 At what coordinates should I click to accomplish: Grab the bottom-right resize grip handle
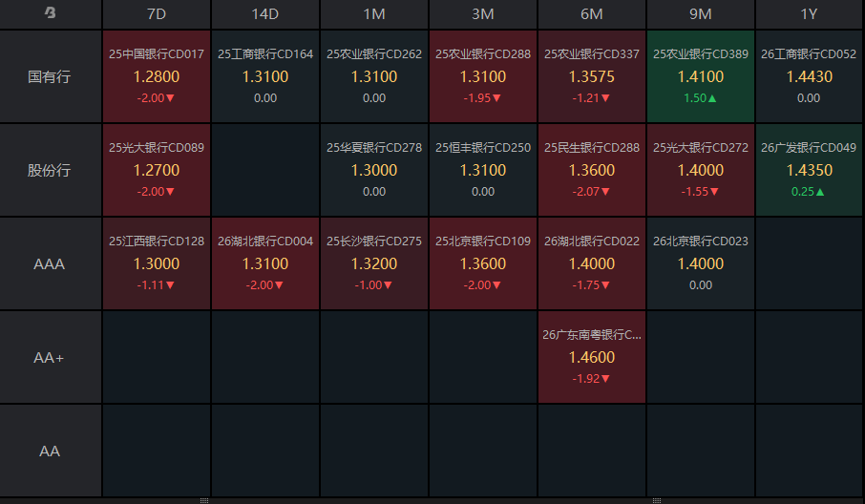(x=657, y=501)
